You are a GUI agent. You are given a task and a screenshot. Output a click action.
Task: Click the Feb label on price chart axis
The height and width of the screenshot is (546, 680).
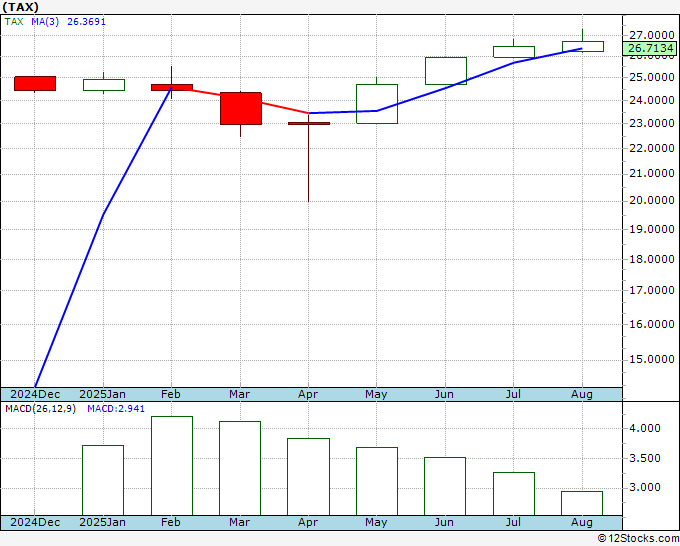click(171, 394)
